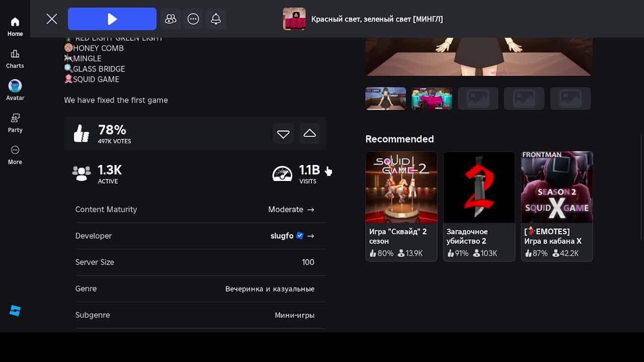Click the MINGLE description line
The height and width of the screenshot is (362, 644).
pos(83,59)
